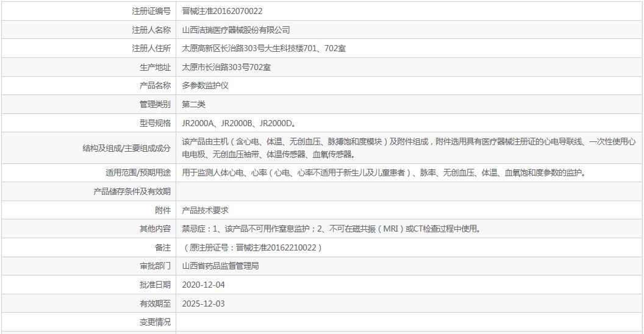Select product name 多参数监护仪
Viewport: 644px width, 334px height.
[x=205, y=85]
